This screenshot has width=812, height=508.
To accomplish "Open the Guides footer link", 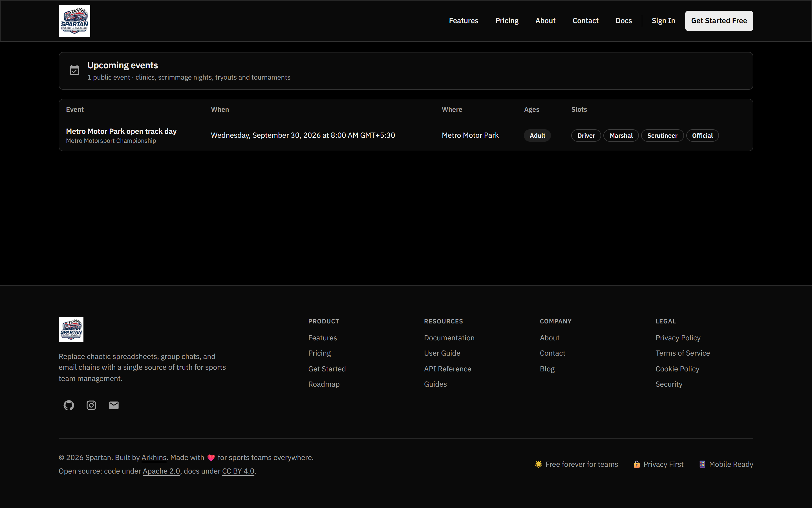I will 435,384.
